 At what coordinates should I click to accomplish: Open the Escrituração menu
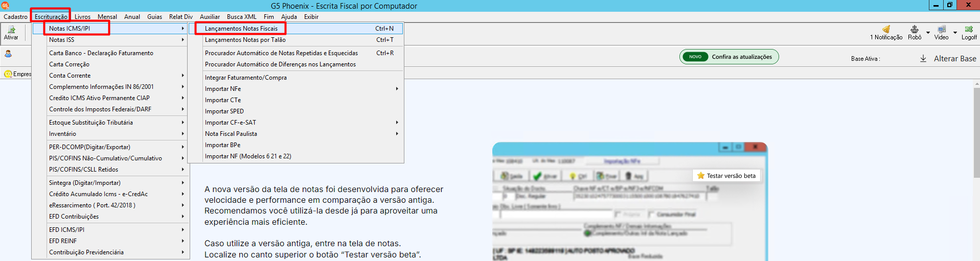51,17
